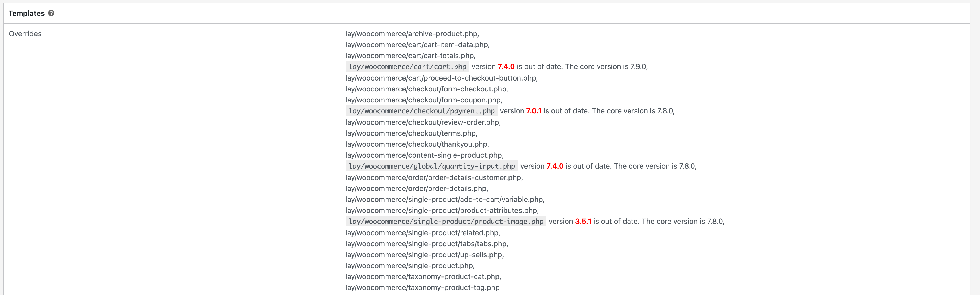980x295 pixels.
Task: Click the cart/cart-totals.php entry
Action: 410,56
